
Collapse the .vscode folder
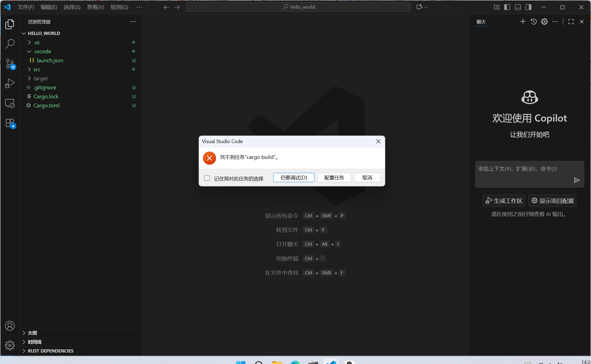[x=42, y=51]
